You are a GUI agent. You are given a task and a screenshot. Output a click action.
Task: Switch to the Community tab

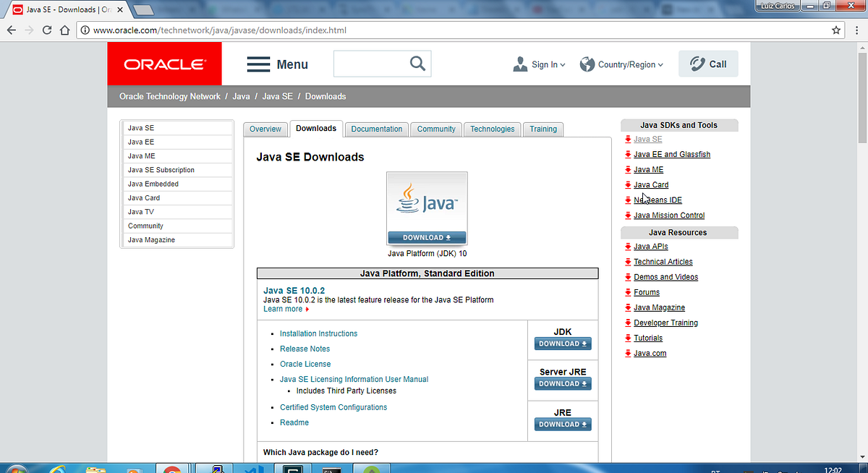click(436, 129)
